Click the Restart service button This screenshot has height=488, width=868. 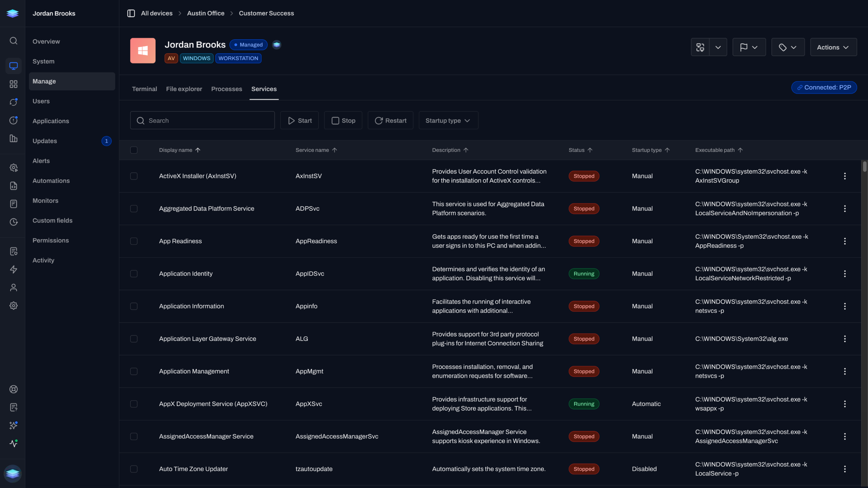tap(390, 120)
